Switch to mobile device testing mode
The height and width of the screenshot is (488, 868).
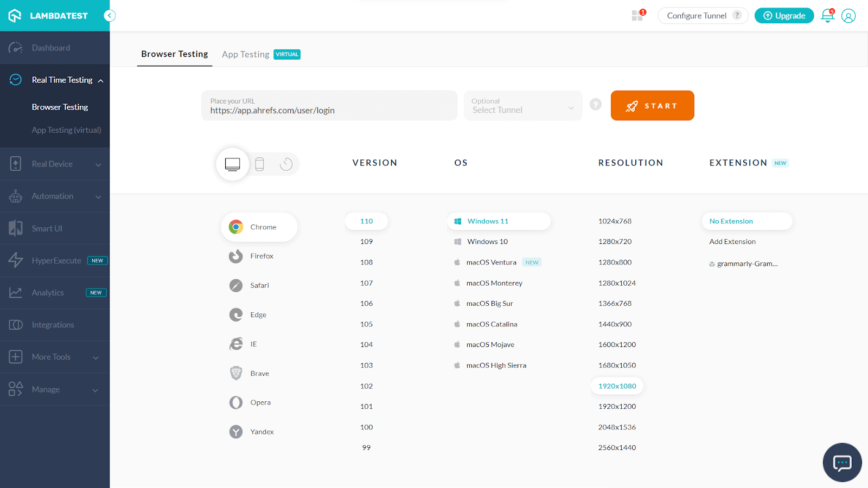tap(259, 164)
